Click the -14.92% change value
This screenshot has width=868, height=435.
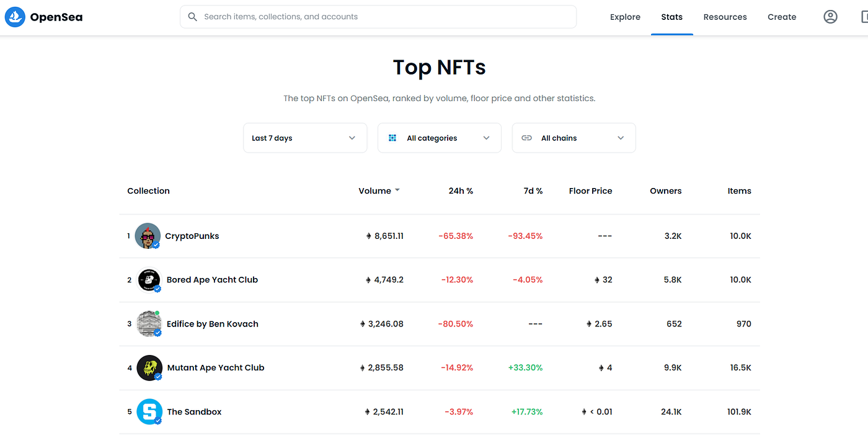click(x=457, y=368)
